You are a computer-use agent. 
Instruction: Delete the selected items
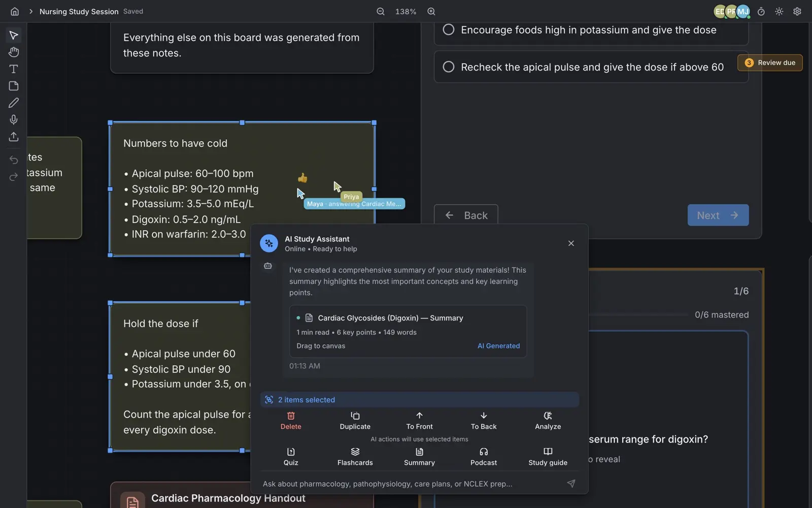click(x=291, y=421)
